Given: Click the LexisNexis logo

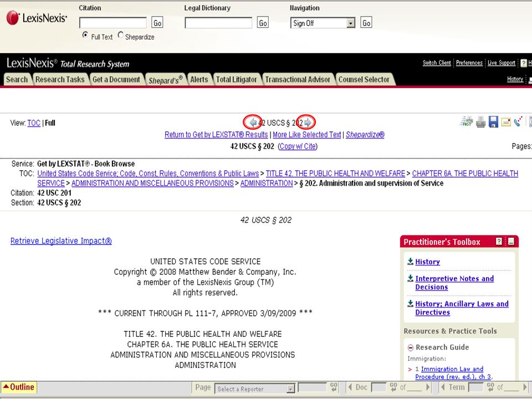Looking at the screenshot, I should coord(37,18).
